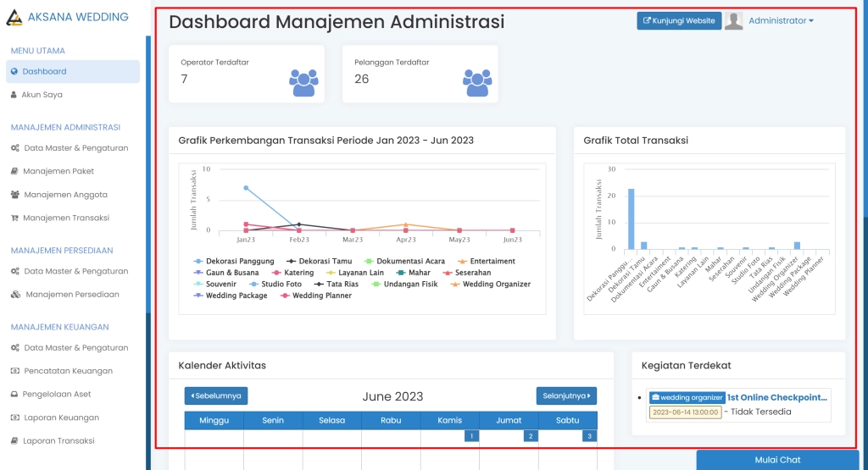
Task: Click the Kunjungi Website button
Action: tap(678, 21)
